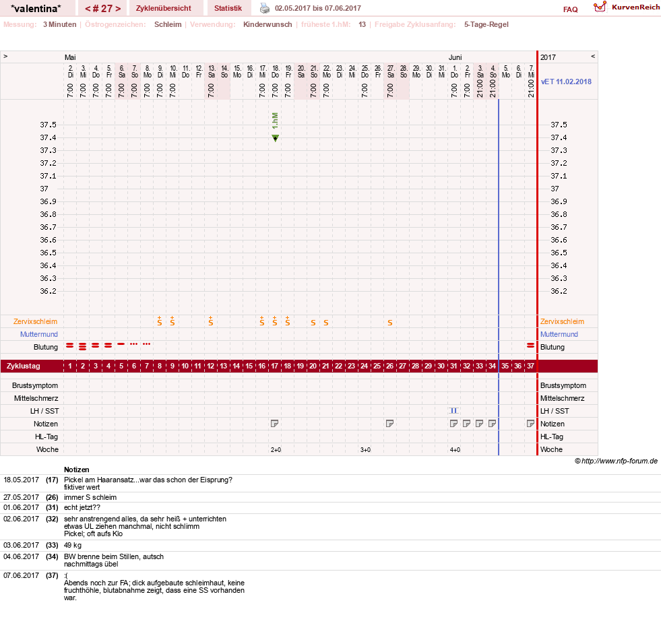Open the nfp-forum.de copyright link
The height and width of the screenshot is (644, 661).
pos(616,461)
